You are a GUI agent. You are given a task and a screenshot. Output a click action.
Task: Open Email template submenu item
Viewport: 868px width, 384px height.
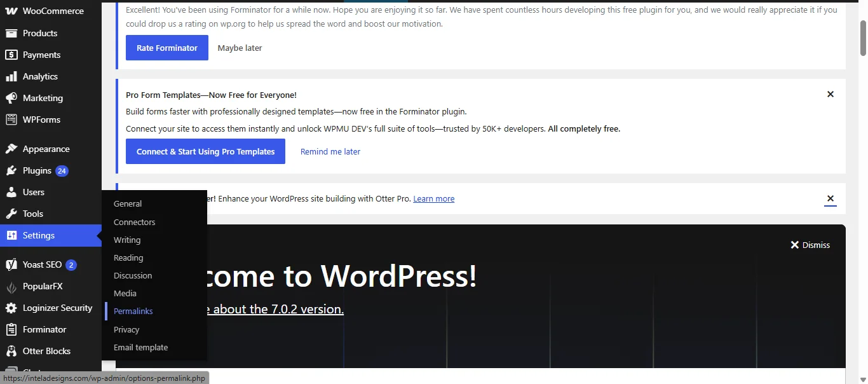[x=141, y=347]
